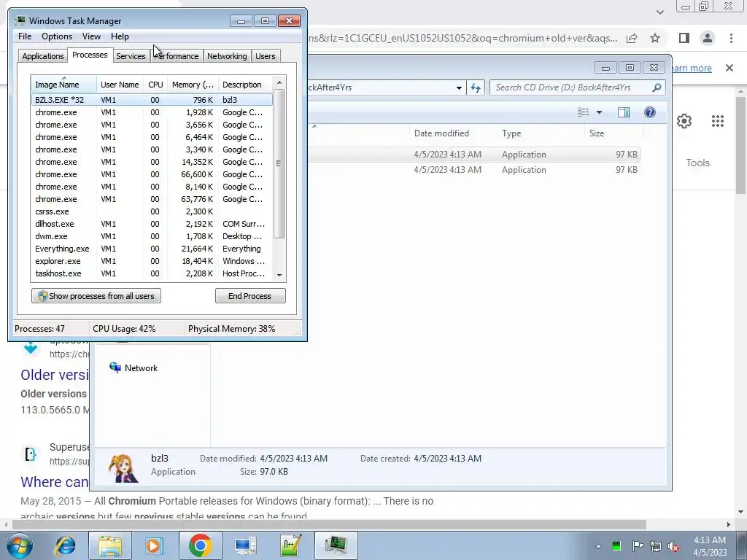Click the End Process button
747x560 pixels.
click(x=250, y=296)
